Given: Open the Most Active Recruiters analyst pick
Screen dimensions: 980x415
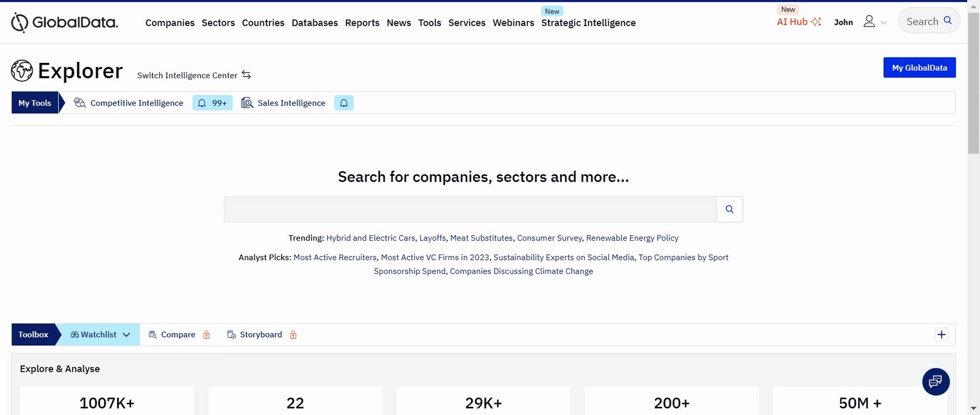Looking at the screenshot, I should (335, 258).
